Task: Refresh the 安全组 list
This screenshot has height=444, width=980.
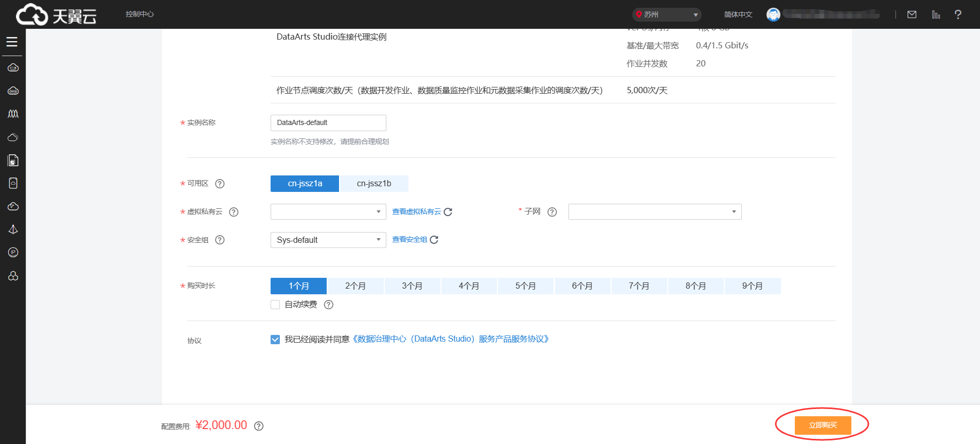Action: [434, 240]
